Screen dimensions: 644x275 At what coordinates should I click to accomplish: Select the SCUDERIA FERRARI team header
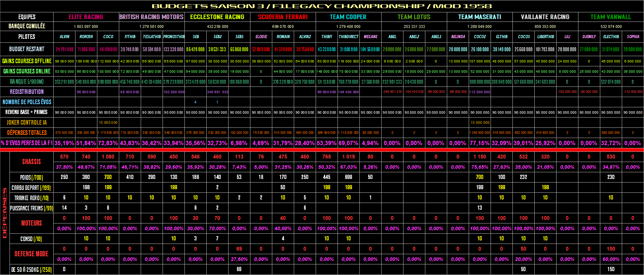point(282,17)
